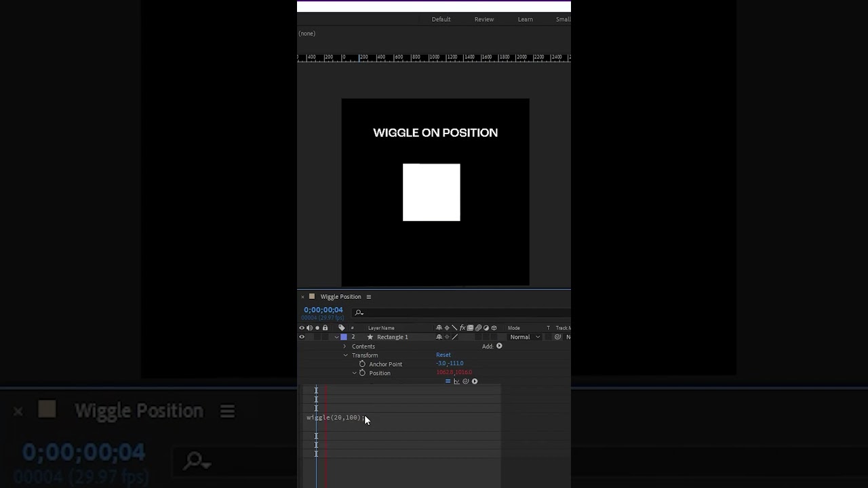Click Anchor Point X value -3.0

click(x=441, y=364)
